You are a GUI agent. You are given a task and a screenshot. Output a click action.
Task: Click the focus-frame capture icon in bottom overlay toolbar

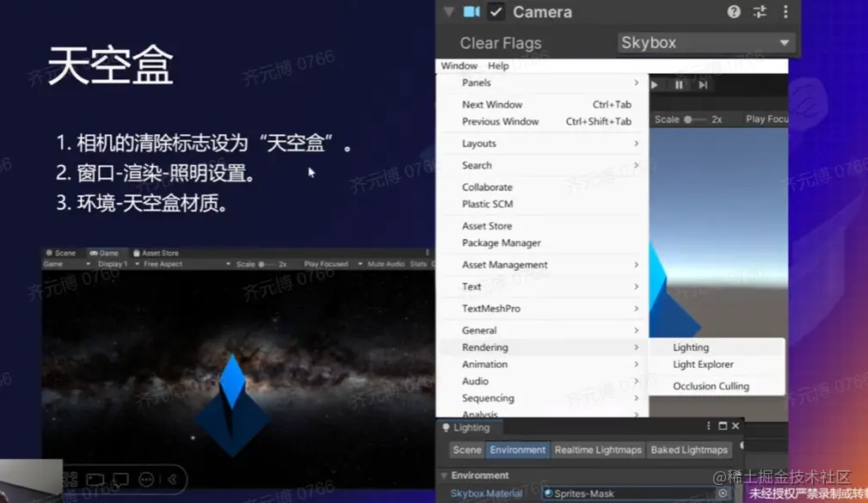(71, 479)
